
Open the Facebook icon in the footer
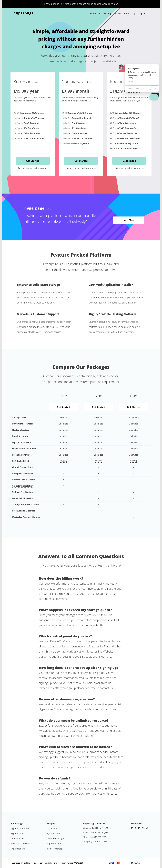coord(136,828)
